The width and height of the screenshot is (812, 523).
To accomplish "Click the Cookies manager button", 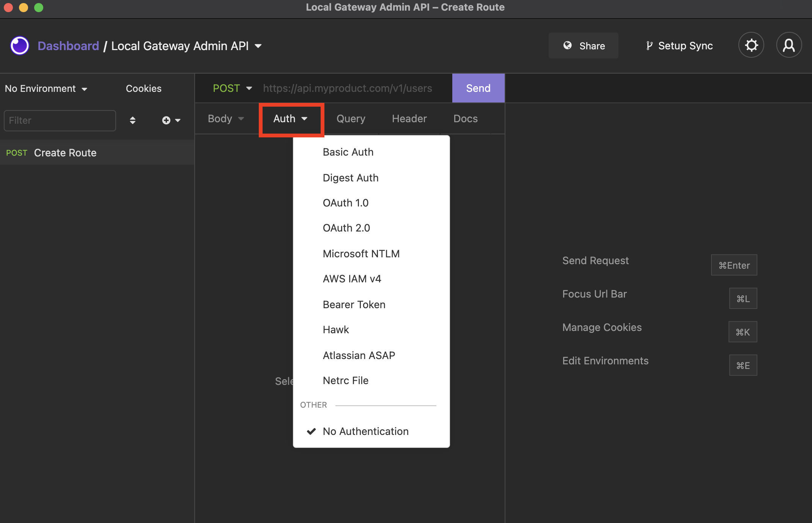I will (x=143, y=88).
